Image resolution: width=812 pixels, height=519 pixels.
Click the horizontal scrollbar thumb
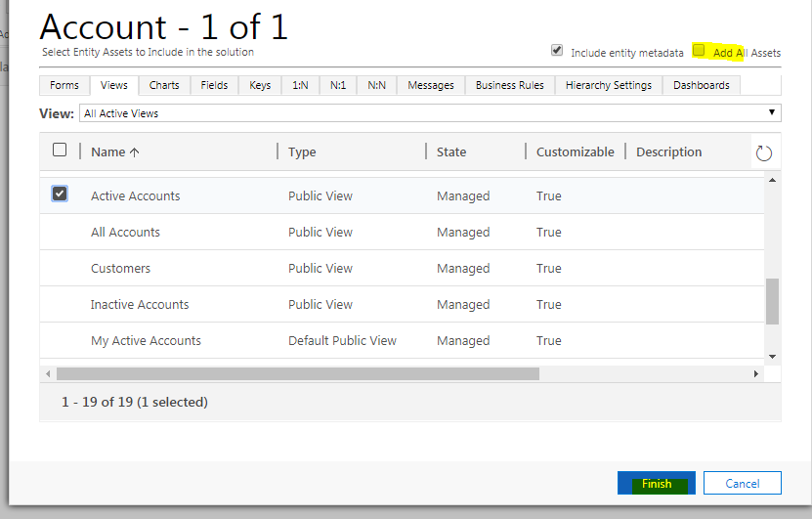[297, 374]
